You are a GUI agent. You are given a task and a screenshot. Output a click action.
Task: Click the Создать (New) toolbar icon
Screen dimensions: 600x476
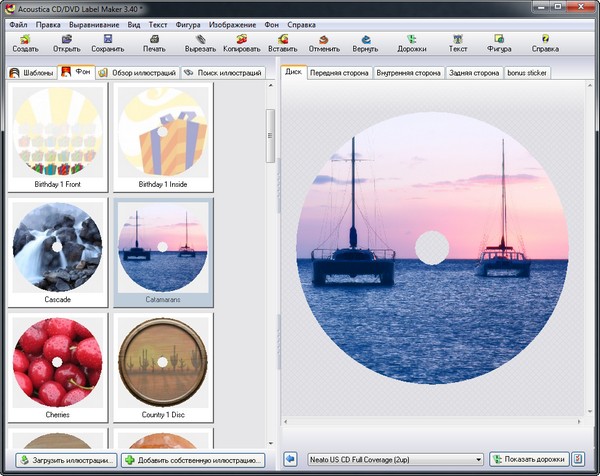click(x=25, y=42)
